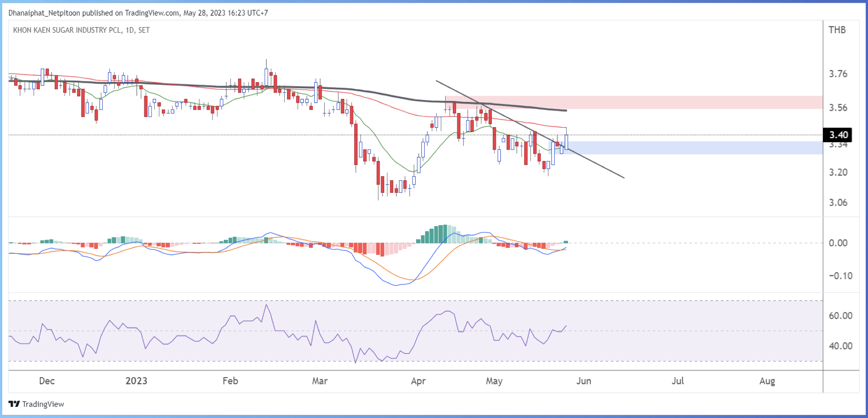Click the Feb label on time axis
The height and width of the screenshot is (418, 868).
click(x=230, y=381)
